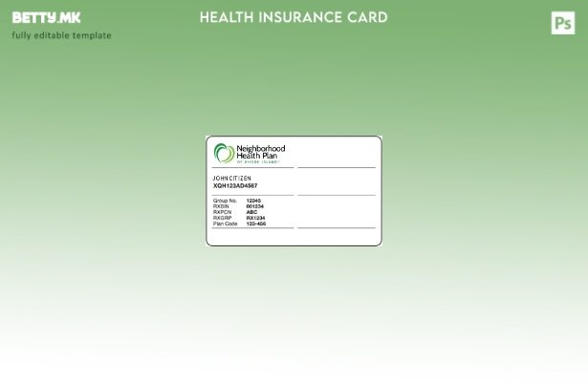
Task: Click the HEALTH INSURANCE CARD title
Action: click(294, 17)
